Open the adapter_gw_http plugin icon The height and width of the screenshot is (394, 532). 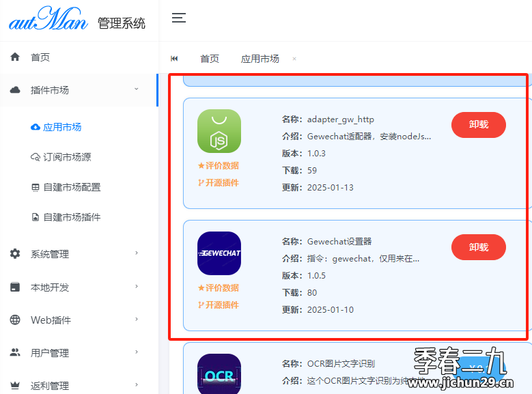(219, 131)
